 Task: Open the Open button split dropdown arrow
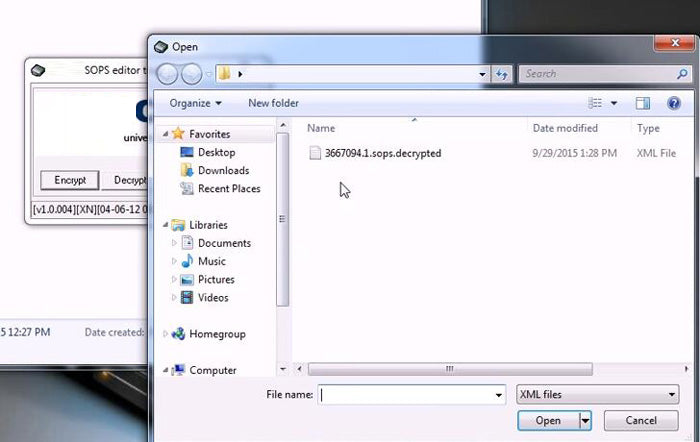point(585,421)
